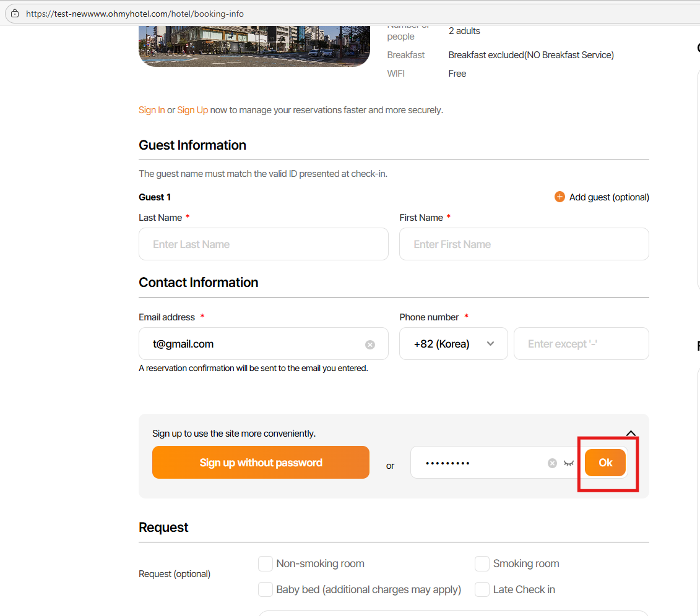Focus the phone number input field

tap(581, 344)
